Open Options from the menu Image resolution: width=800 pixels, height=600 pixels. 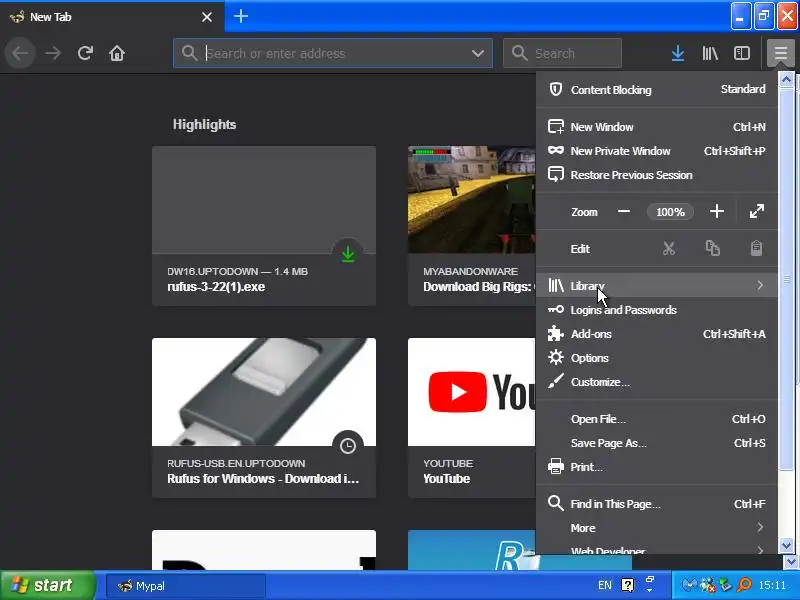point(657,358)
